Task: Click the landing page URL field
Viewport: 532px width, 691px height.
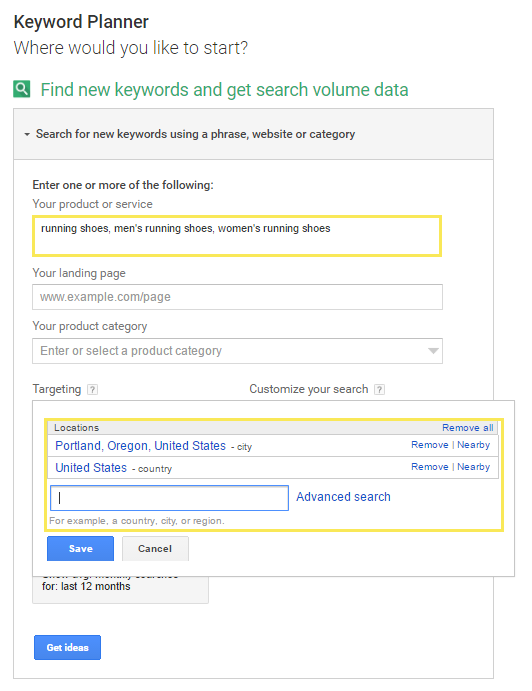Action: [237, 297]
